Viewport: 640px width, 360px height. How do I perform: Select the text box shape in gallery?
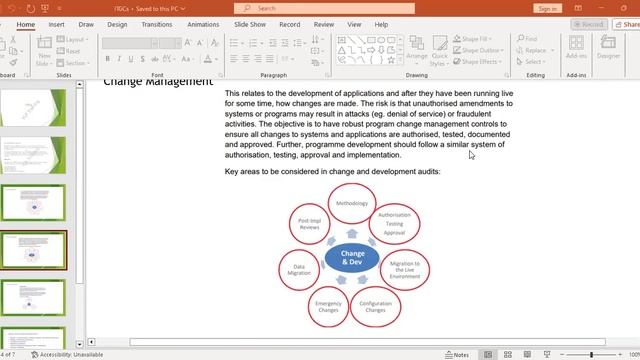pyautogui.click(x=342, y=40)
